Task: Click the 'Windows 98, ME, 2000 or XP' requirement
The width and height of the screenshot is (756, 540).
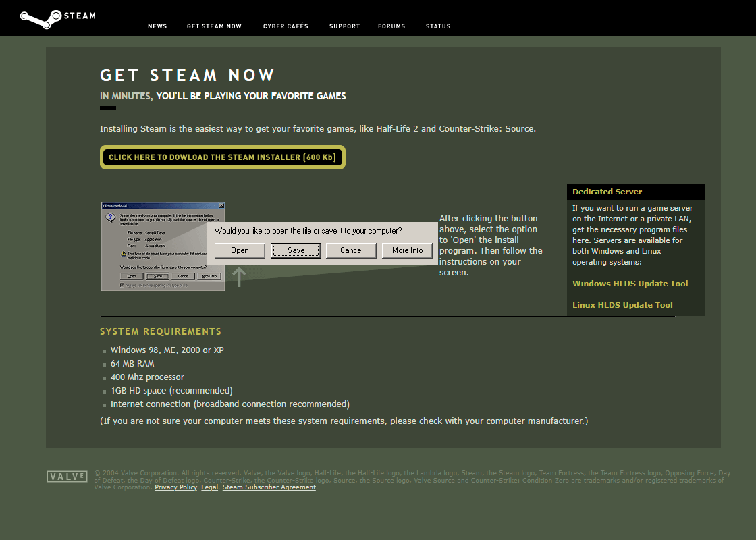Action: pyautogui.click(x=167, y=350)
